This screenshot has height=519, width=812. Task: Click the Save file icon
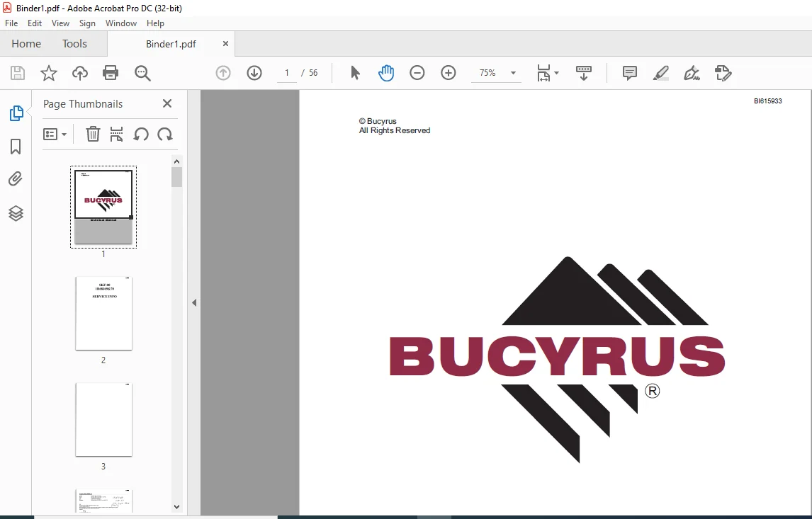tap(18, 73)
